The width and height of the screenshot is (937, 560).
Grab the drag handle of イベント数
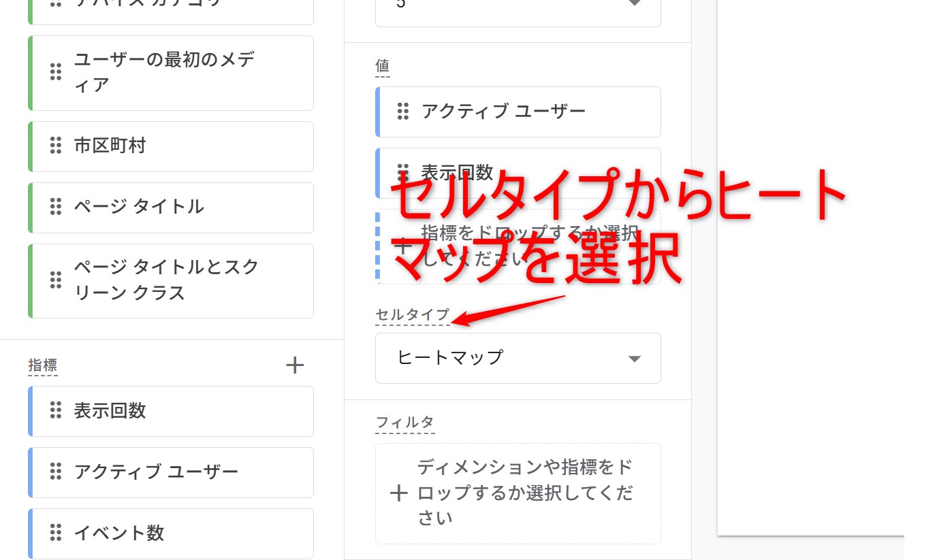pos(56,533)
